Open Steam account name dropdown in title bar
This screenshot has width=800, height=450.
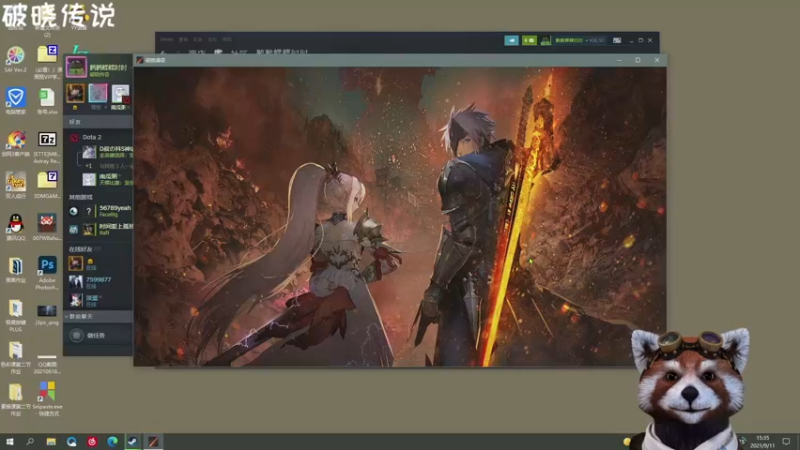[579, 40]
